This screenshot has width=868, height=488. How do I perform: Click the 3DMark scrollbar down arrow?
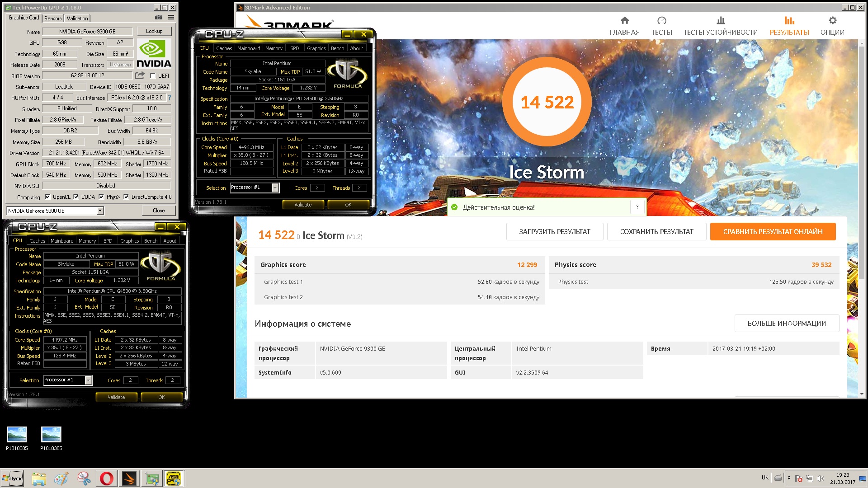tap(862, 394)
